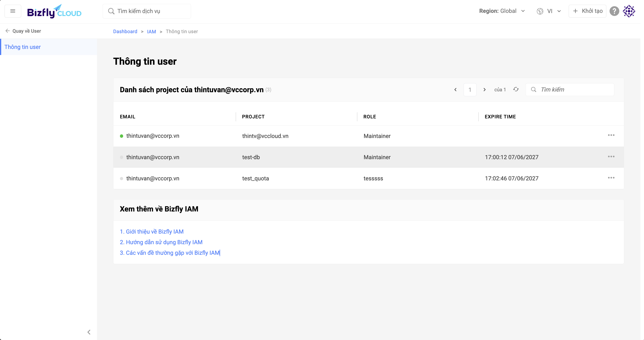Click the Khởi tạo button
The image size is (644, 340).
[x=587, y=11]
